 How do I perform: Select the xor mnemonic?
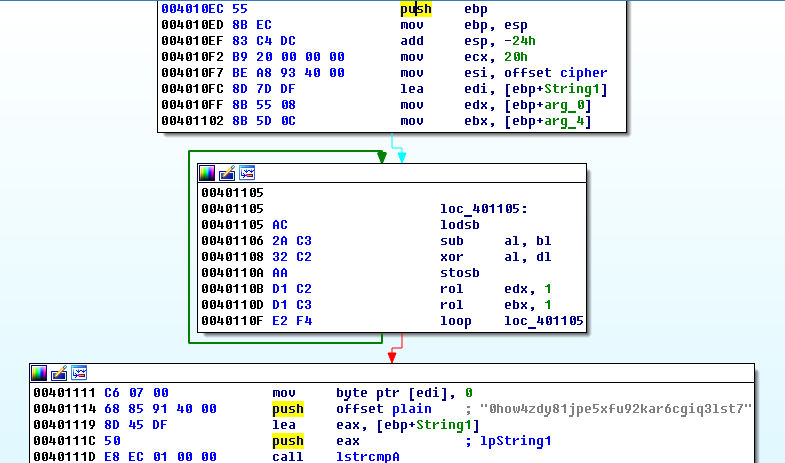452,257
